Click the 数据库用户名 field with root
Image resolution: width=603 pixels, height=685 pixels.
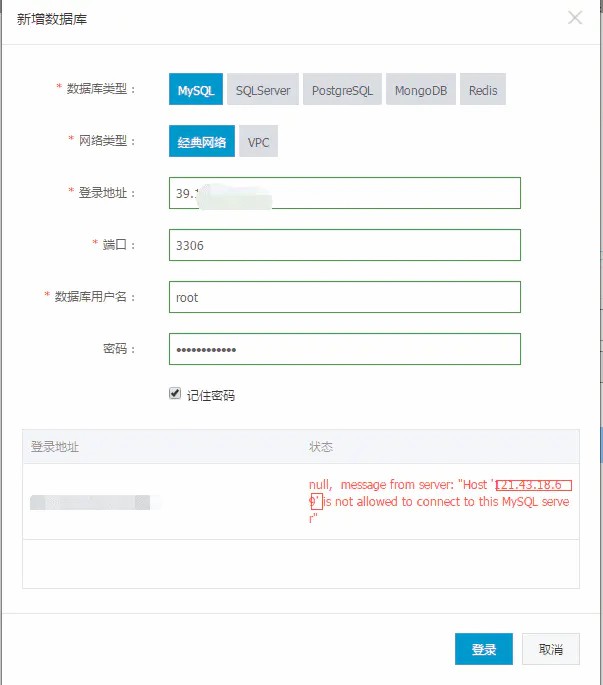(x=345, y=297)
